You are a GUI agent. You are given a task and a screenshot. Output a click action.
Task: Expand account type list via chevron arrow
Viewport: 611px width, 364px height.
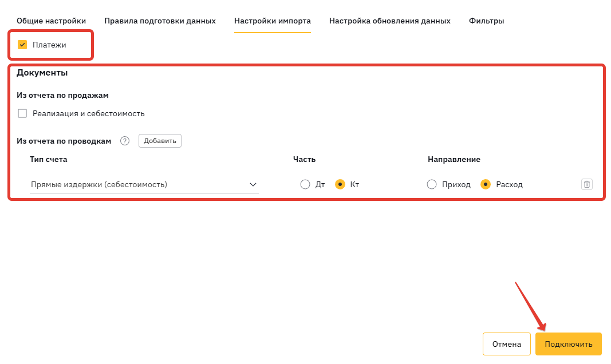pyautogui.click(x=253, y=184)
